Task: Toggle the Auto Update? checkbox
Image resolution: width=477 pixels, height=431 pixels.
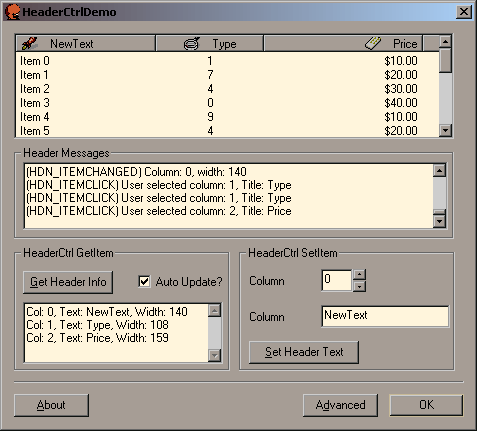Action: [x=144, y=282]
